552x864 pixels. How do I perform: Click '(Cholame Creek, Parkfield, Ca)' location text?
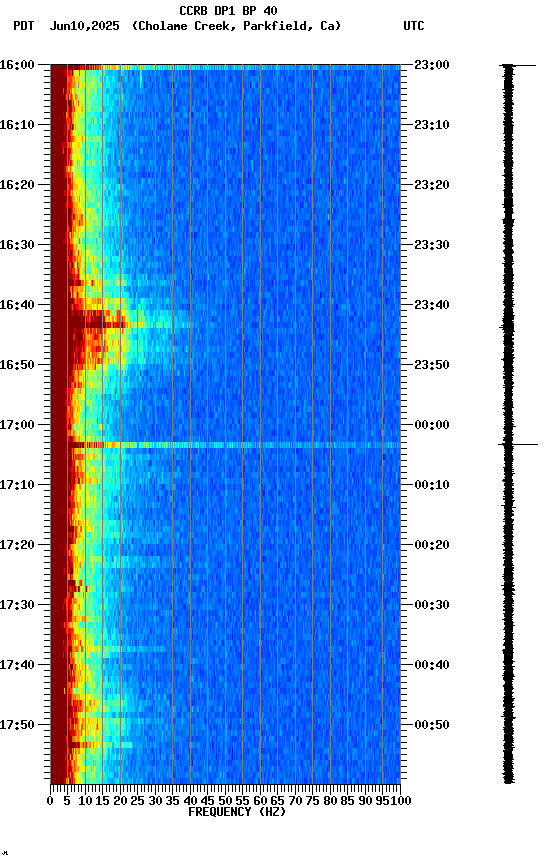pos(236,26)
